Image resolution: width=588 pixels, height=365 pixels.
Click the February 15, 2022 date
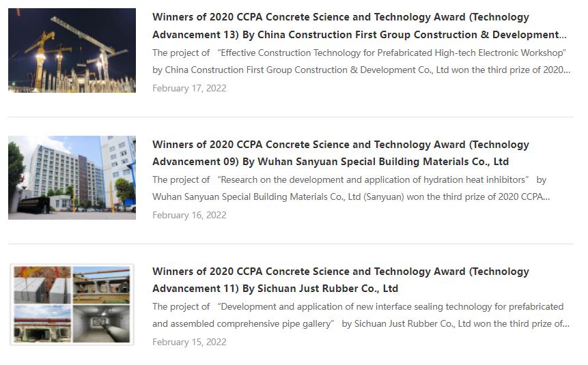click(x=189, y=342)
